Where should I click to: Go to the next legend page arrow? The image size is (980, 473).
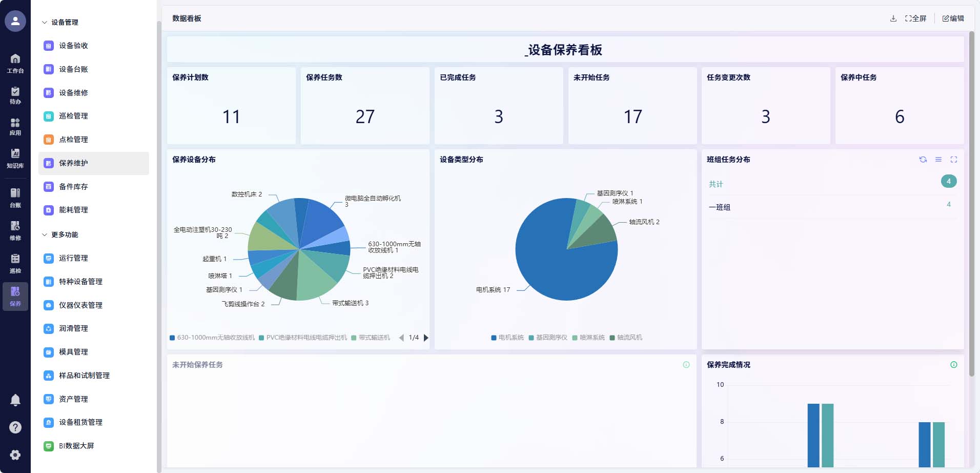(x=426, y=338)
